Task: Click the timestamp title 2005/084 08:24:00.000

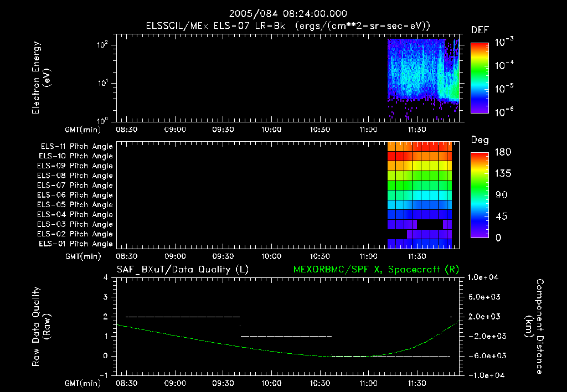Action: tap(288, 14)
